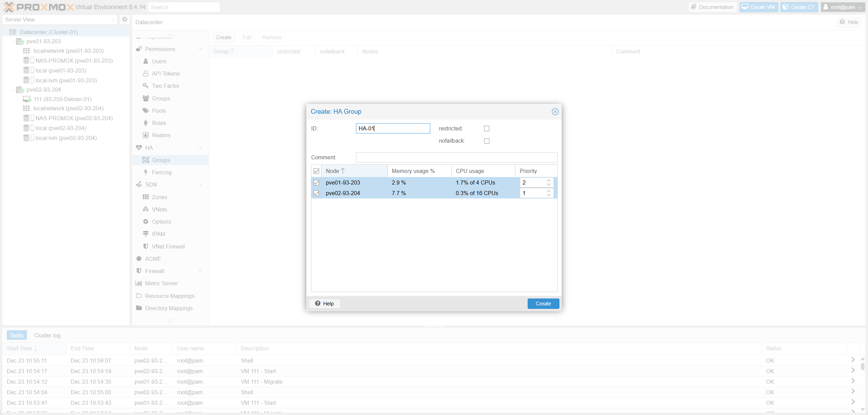Click the HA heartbeat icon in sidebar

(139, 148)
